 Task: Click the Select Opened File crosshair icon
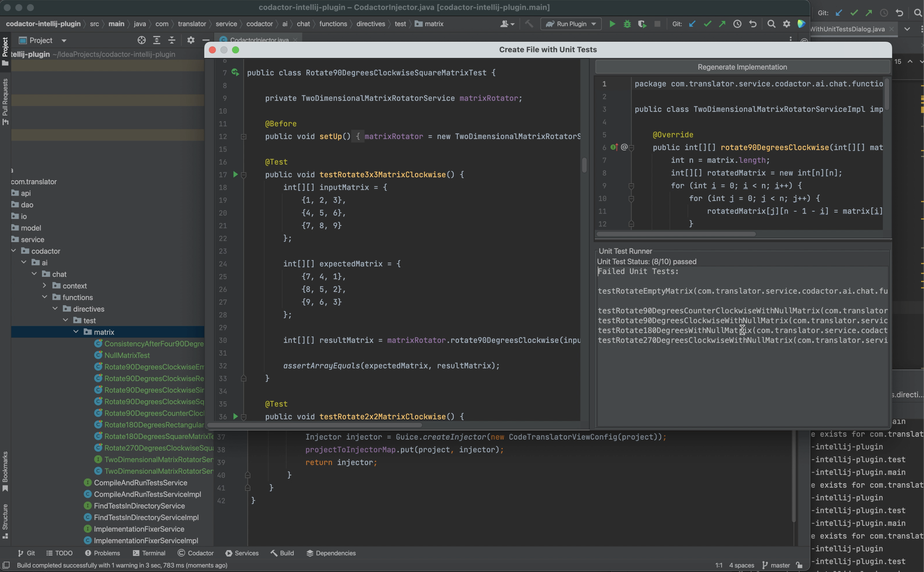coord(142,40)
